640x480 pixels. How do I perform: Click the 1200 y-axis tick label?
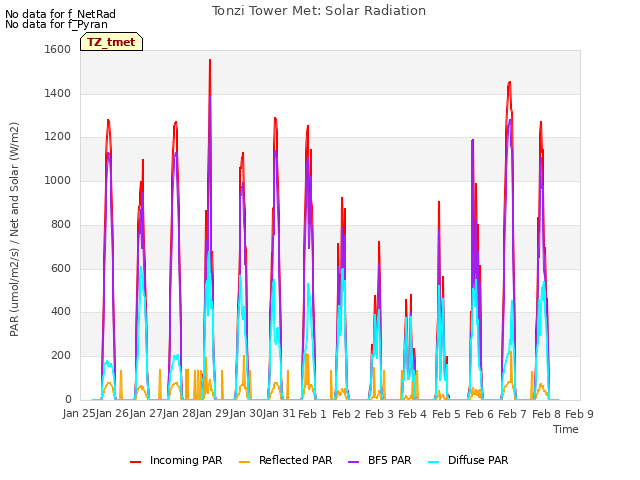tap(58, 137)
